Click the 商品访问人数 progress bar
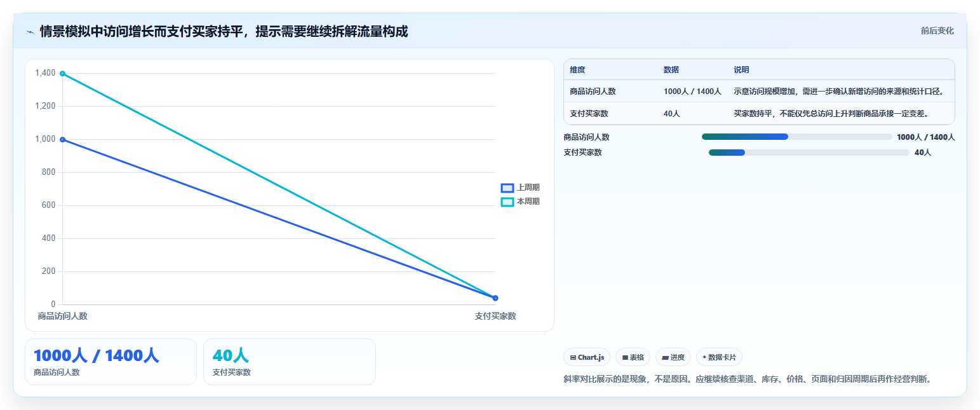Screen dimensions: 980x410 pos(797,137)
